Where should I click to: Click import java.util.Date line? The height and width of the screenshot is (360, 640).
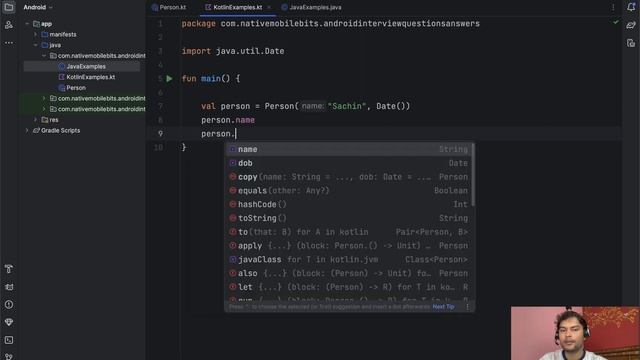pos(233,51)
